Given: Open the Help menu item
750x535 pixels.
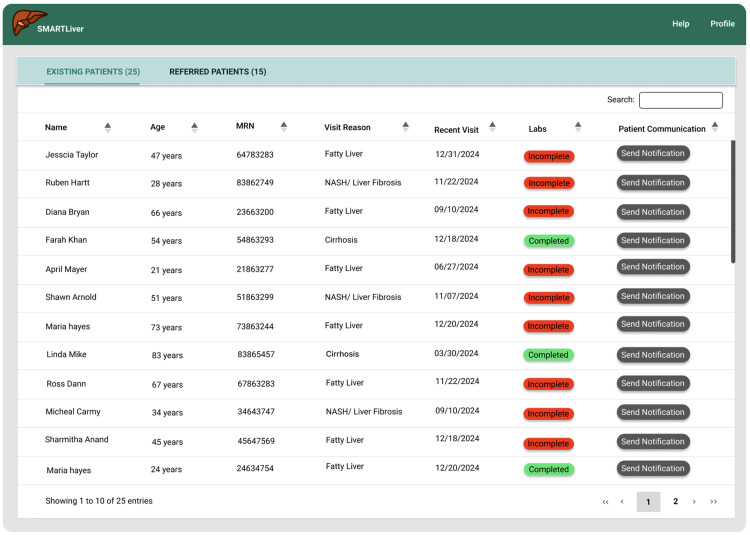Looking at the screenshot, I should 680,24.
